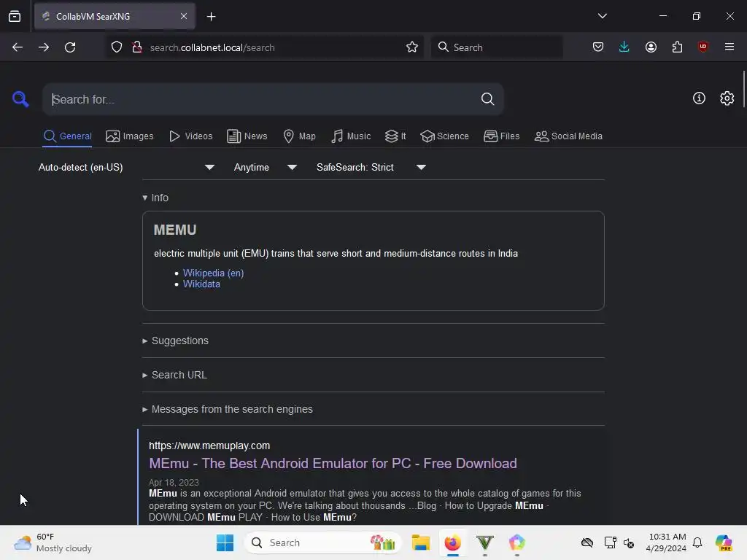Switch to the Social Media tab
The height and width of the screenshot is (560, 747).
click(x=568, y=136)
